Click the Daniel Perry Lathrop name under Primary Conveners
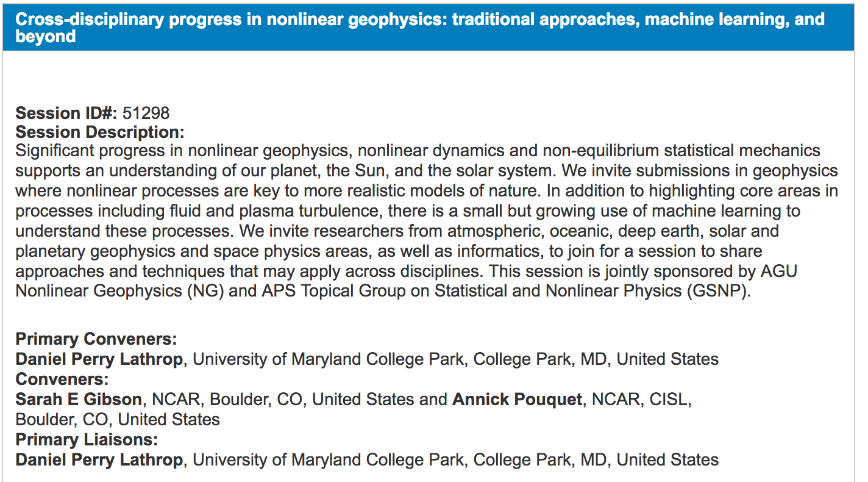The width and height of the screenshot is (868, 482). point(99,359)
